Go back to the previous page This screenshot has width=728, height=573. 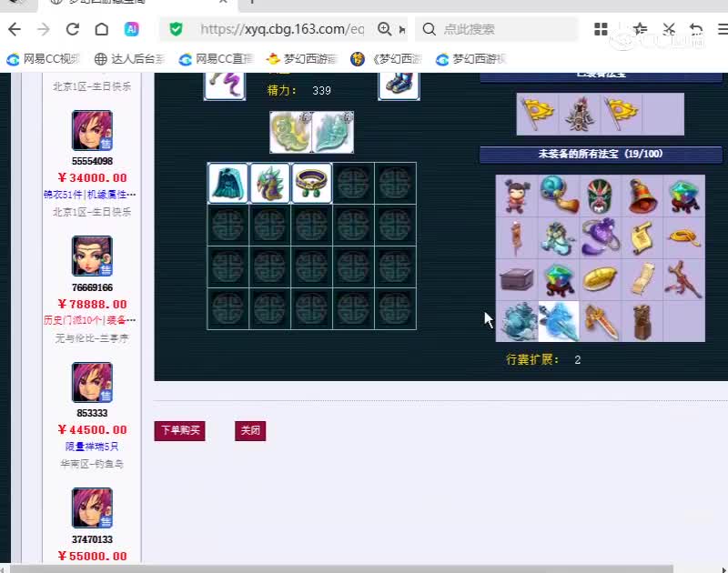tap(15, 29)
